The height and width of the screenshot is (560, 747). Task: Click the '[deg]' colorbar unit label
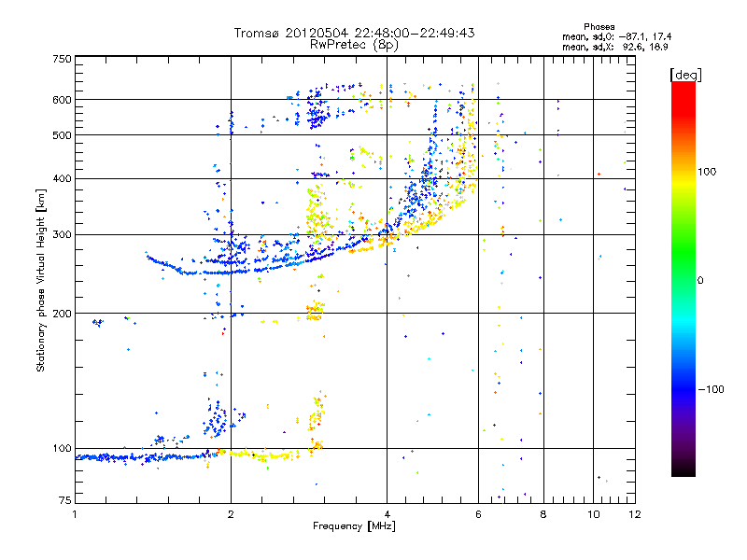click(x=685, y=75)
